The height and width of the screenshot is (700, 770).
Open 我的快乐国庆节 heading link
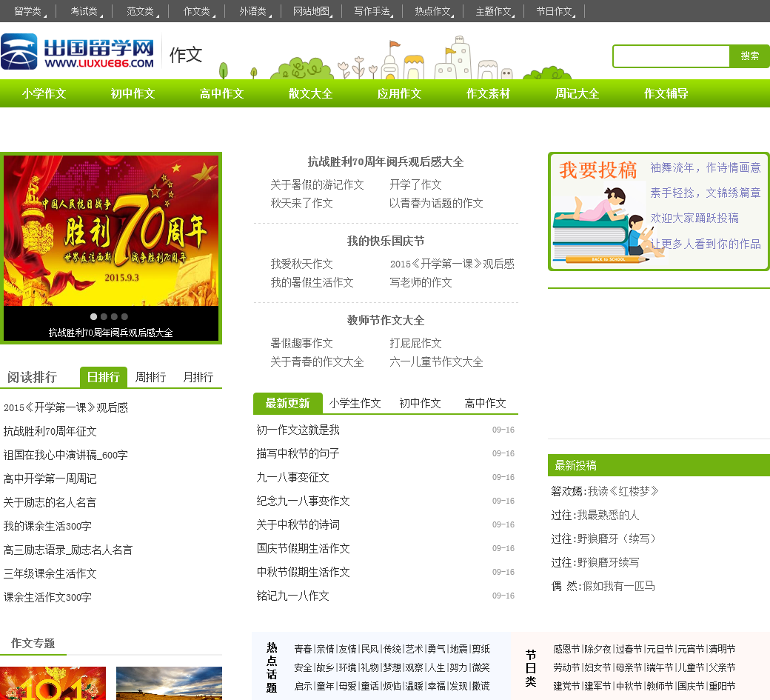click(x=386, y=241)
